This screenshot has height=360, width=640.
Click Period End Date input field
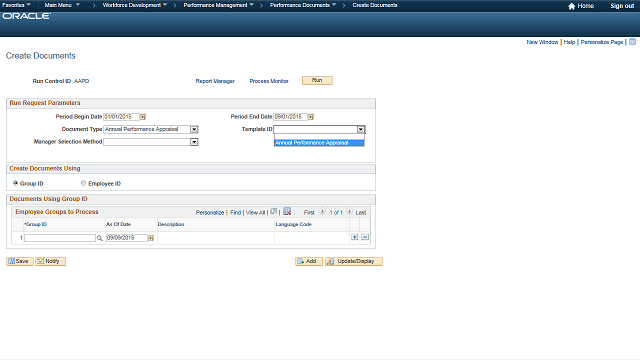tap(290, 117)
